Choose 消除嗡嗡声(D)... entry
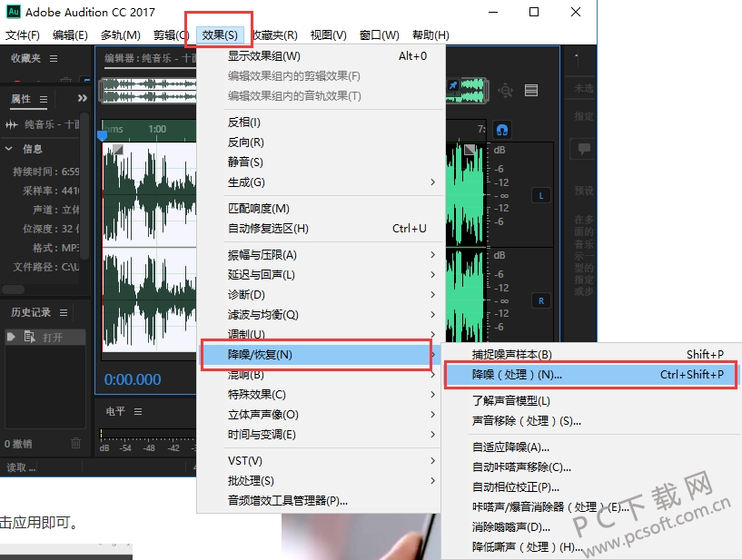Screen dimensions: 742x560 pyautogui.click(x=591, y=526)
